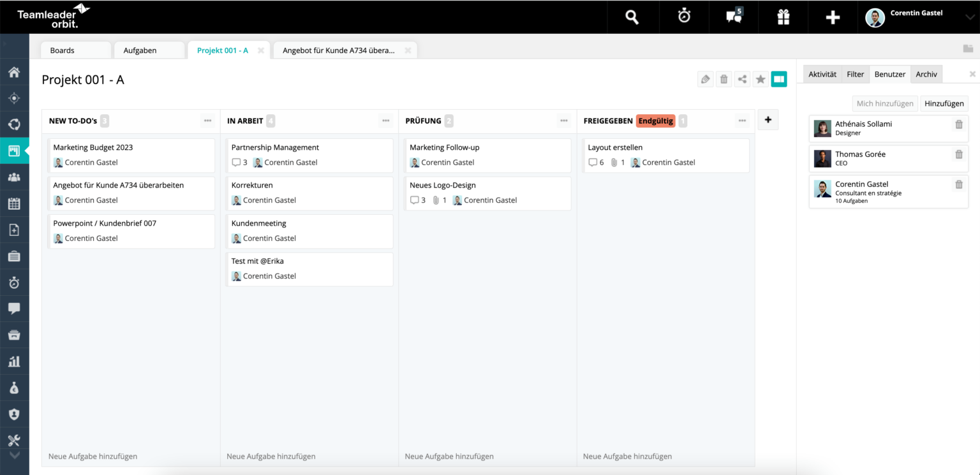Click Neue Aufgabe hinzufügen under FREIGEGEBEN

(627, 456)
